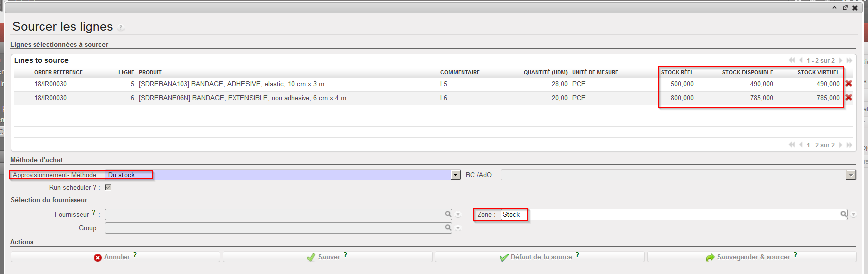868x274 pixels.
Task: Toggle the Run scheduler checkbox
Action: click(x=107, y=187)
